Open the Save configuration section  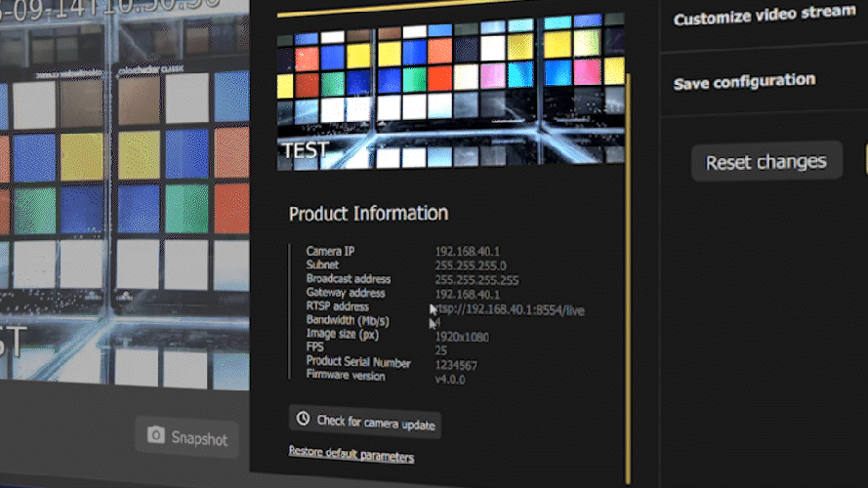pyautogui.click(x=744, y=82)
